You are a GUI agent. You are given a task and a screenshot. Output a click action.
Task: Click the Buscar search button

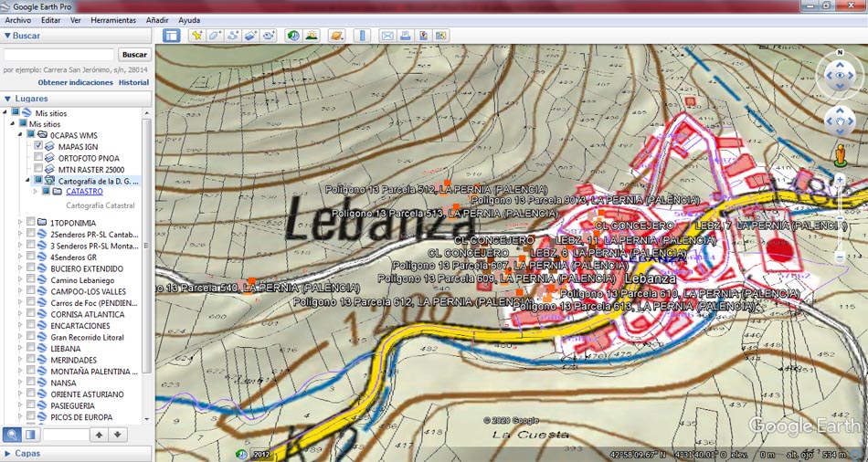(x=134, y=54)
